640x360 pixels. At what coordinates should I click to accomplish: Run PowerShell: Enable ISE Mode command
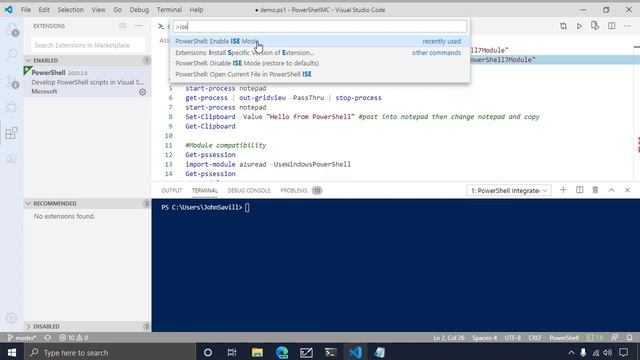[x=320, y=41]
